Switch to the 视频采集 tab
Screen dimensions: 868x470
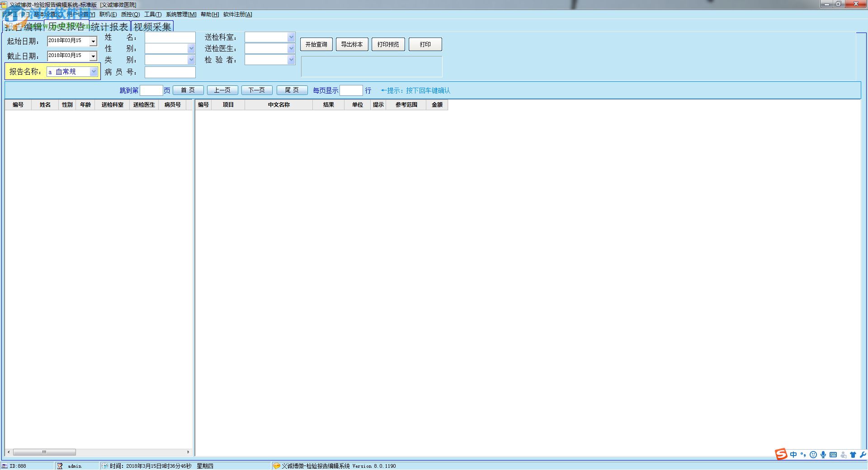[x=152, y=27]
